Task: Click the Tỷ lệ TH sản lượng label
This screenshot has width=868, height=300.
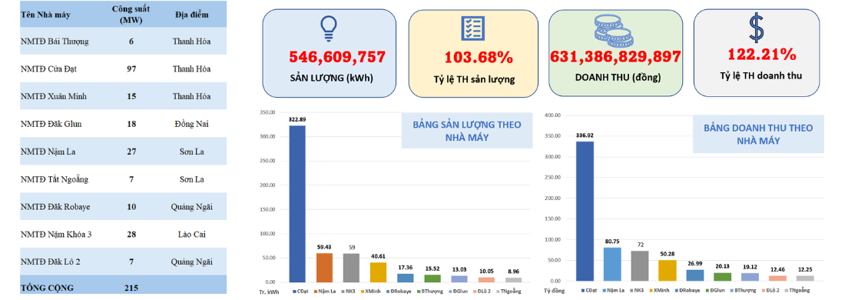Action: [474, 79]
